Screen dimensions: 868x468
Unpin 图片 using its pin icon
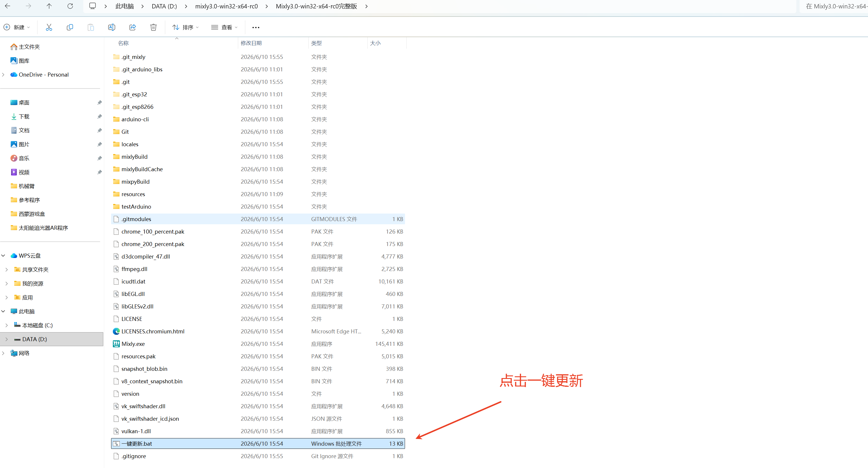[x=100, y=144]
